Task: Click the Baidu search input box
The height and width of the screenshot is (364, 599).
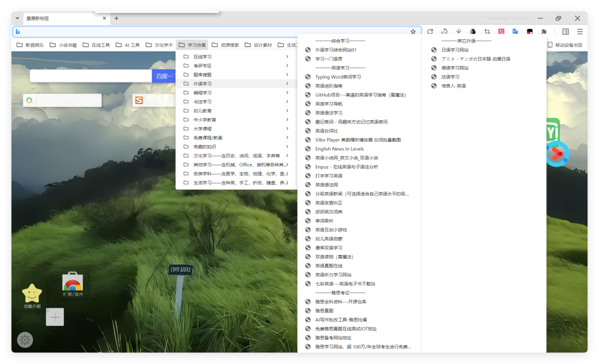Action: [x=91, y=76]
